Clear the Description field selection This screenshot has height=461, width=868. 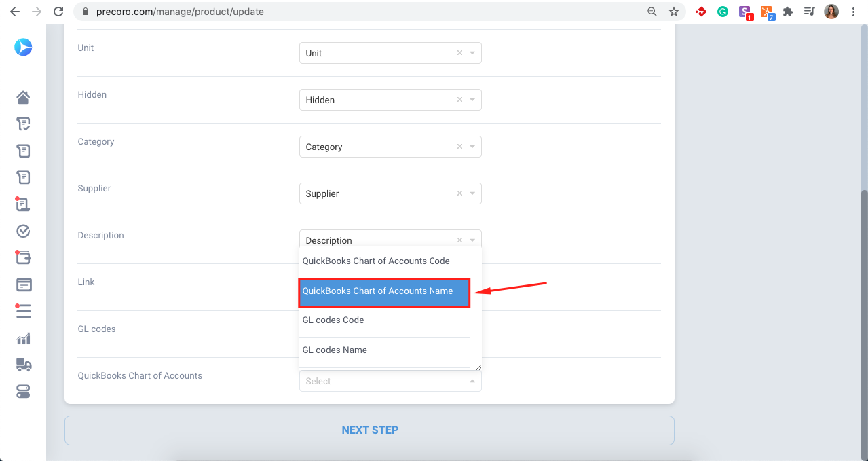459,240
